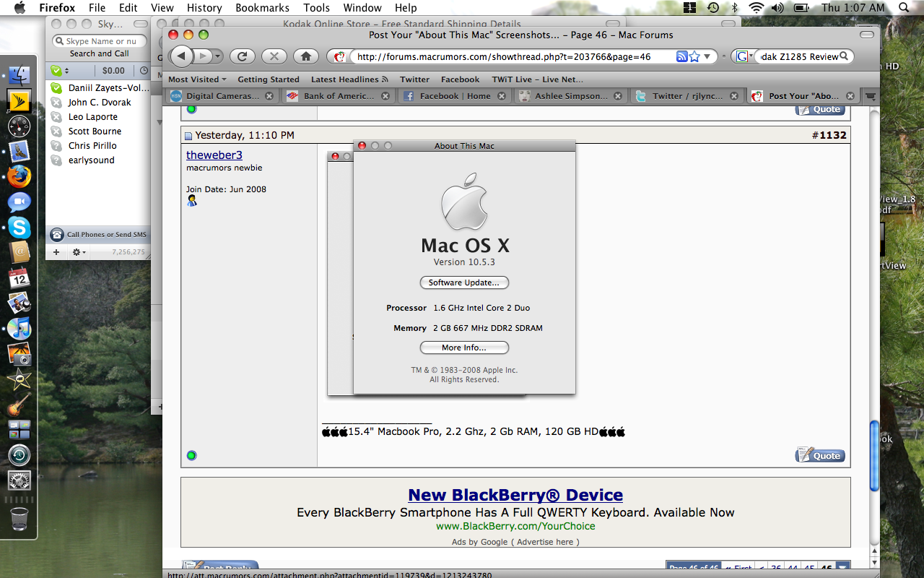The height and width of the screenshot is (578, 924).
Task: Click the RSS feed icon in URL bar
Action: pos(681,56)
